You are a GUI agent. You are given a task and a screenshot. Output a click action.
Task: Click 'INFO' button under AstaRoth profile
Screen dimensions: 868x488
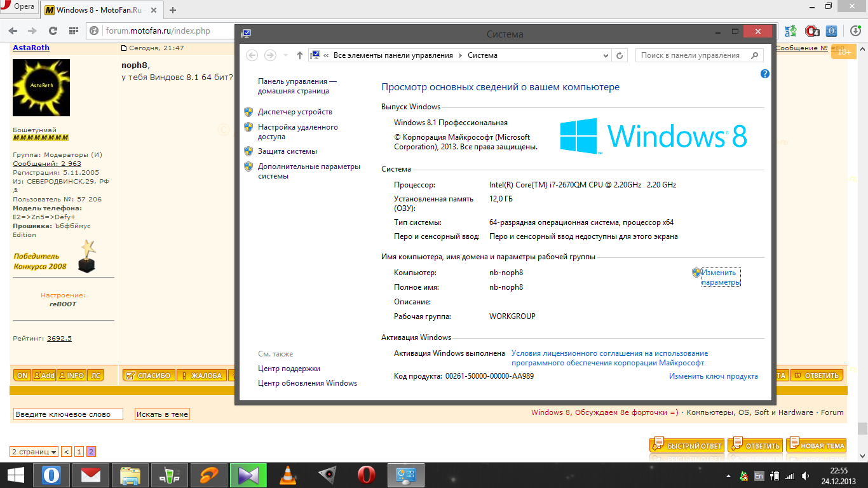(x=71, y=376)
